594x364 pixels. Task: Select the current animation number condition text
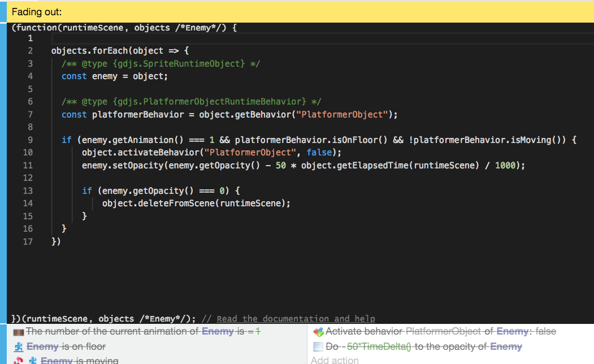point(141,332)
